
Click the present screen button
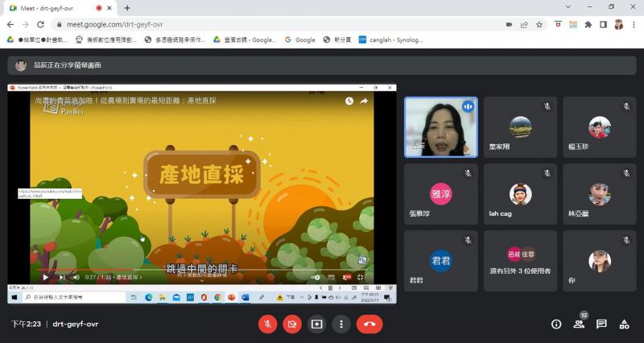click(316, 324)
